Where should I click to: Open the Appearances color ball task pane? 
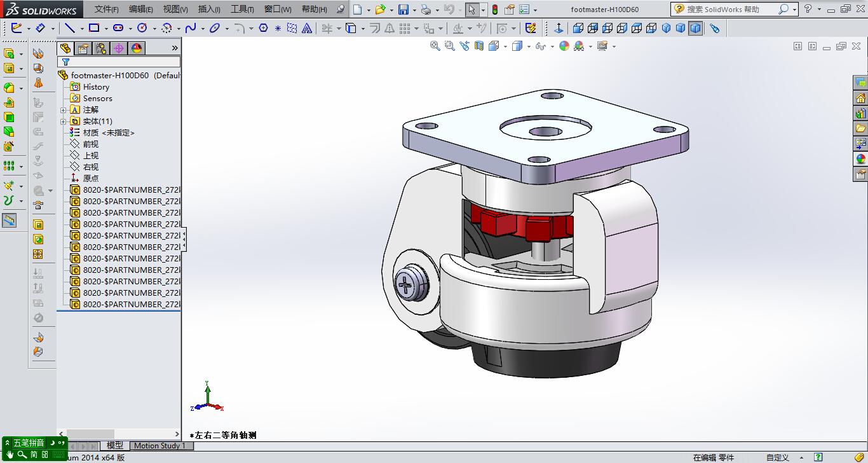coord(860,159)
